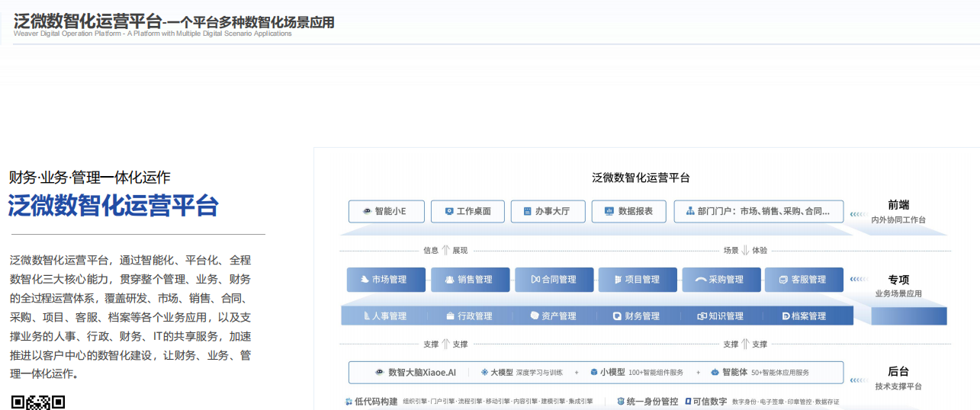
Task: Click the 统一身份管控 label
Action: point(652,401)
